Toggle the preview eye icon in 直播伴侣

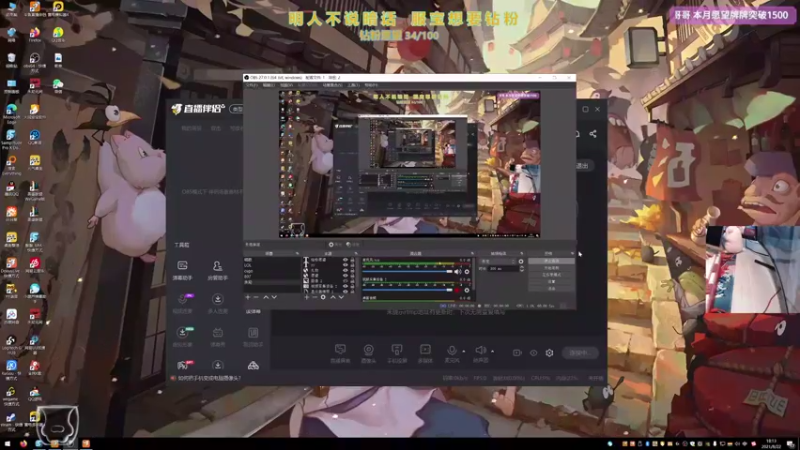tap(533, 353)
